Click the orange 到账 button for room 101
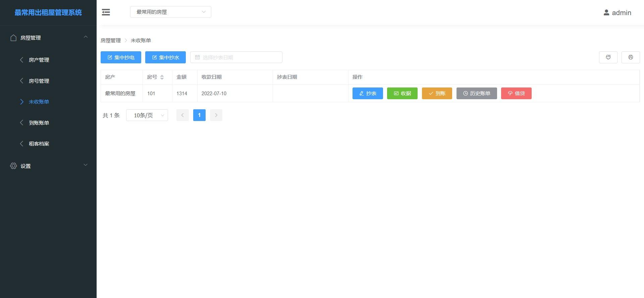This screenshot has width=644, height=298. point(437,93)
